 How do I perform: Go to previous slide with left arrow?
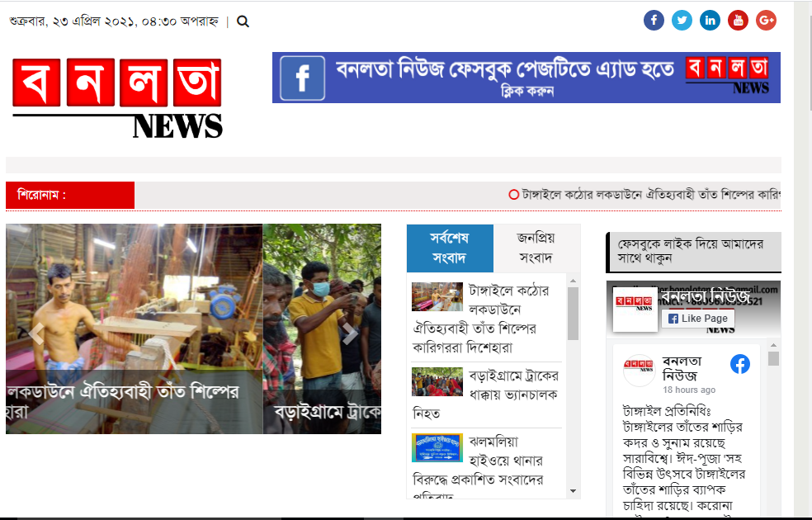(36, 333)
